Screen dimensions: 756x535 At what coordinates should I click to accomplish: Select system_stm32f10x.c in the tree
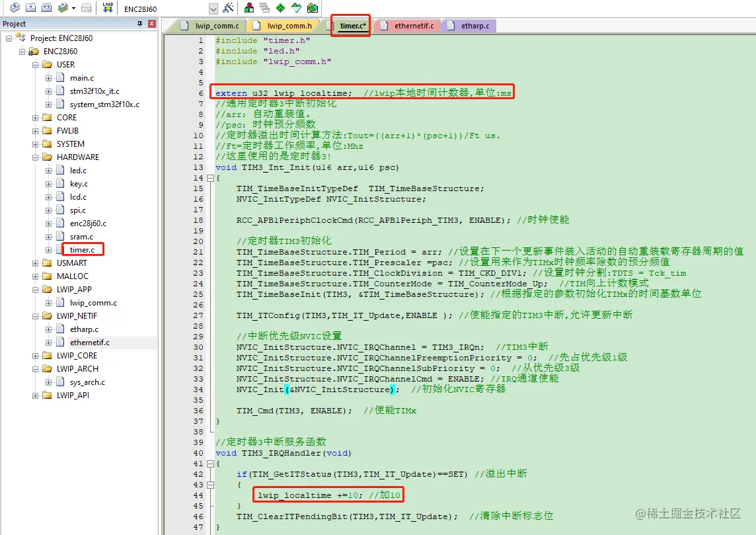[104, 104]
